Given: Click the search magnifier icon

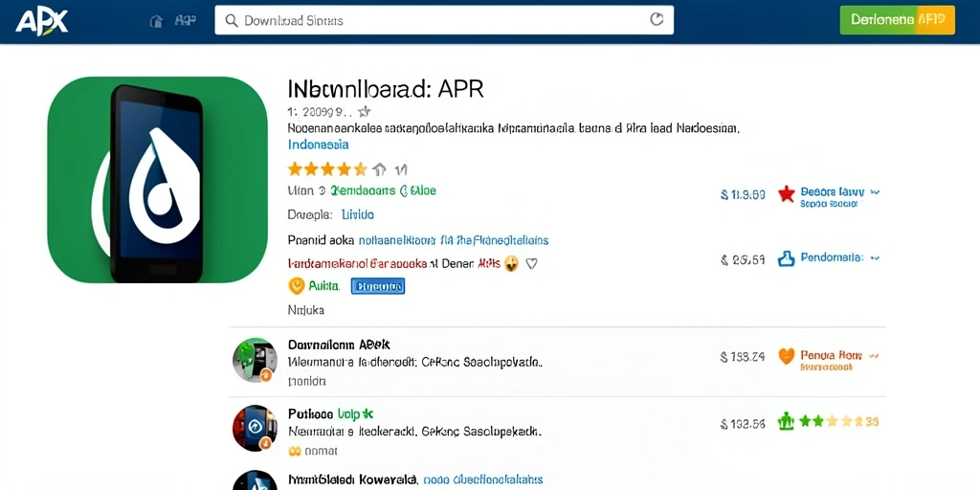Looking at the screenshot, I should (232, 21).
